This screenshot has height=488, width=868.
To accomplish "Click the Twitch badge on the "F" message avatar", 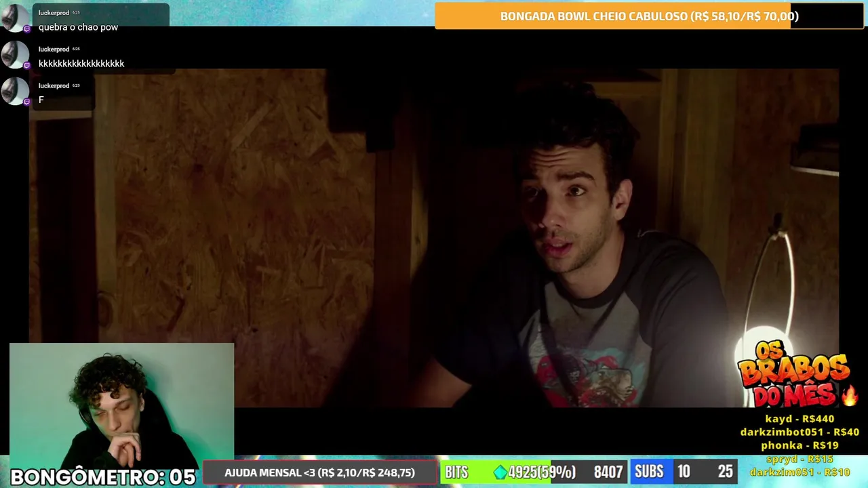I will pyautogui.click(x=27, y=102).
